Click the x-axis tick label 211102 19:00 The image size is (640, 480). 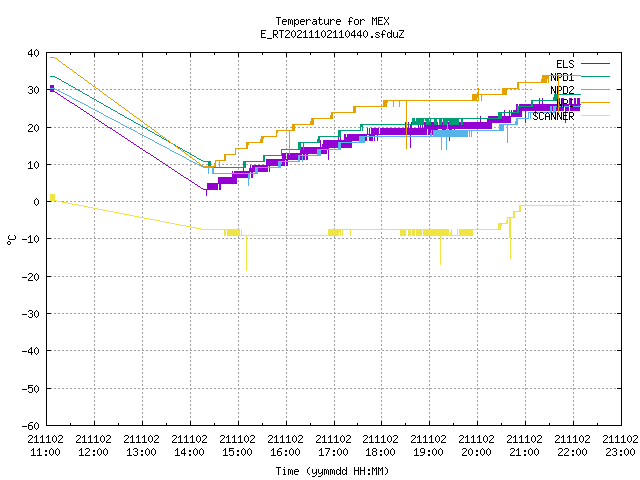click(429, 446)
